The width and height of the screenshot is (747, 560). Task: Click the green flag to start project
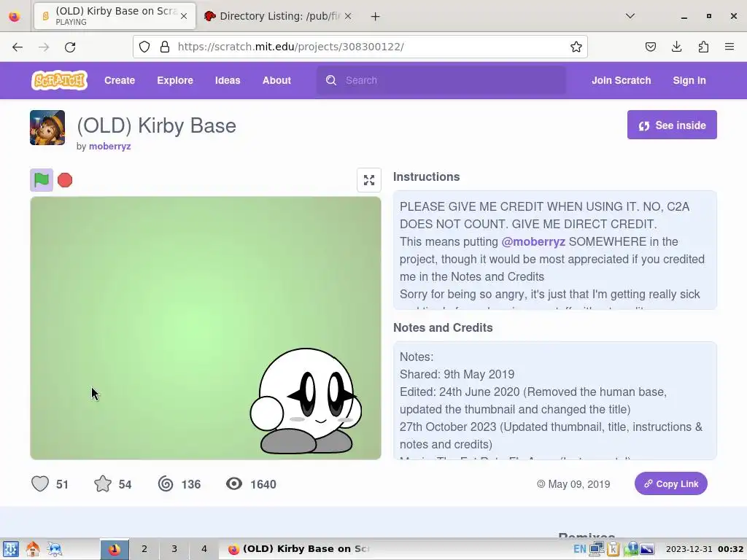click(x=42, y=180)
